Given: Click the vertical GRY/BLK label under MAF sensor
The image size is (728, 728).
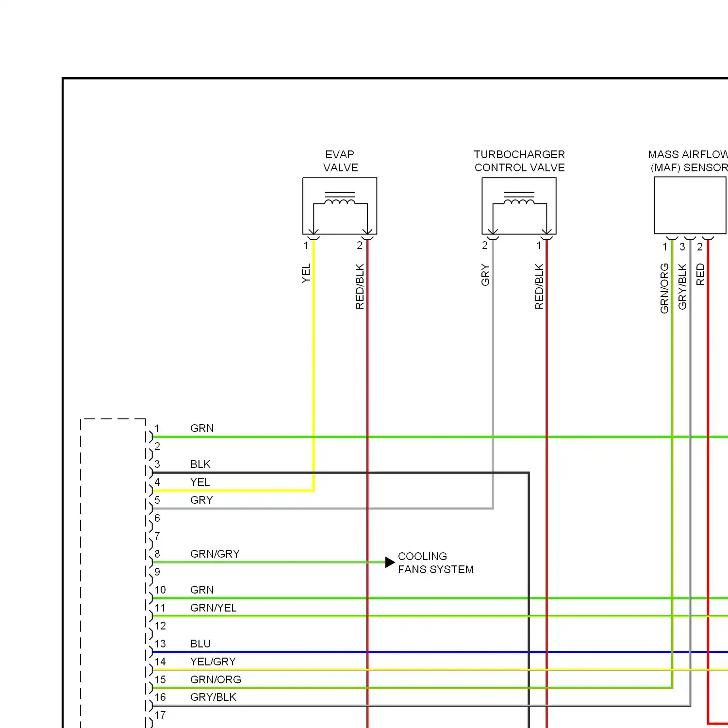Looking at the screenshot, I should [x=682, y=287].
